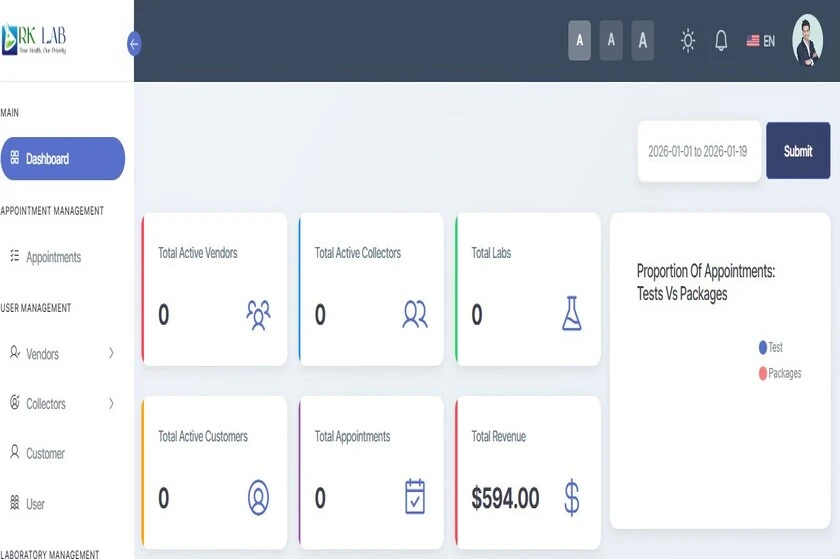
Task: Click the Total Active Collectors icon
Action: click(x=415, y=315)
